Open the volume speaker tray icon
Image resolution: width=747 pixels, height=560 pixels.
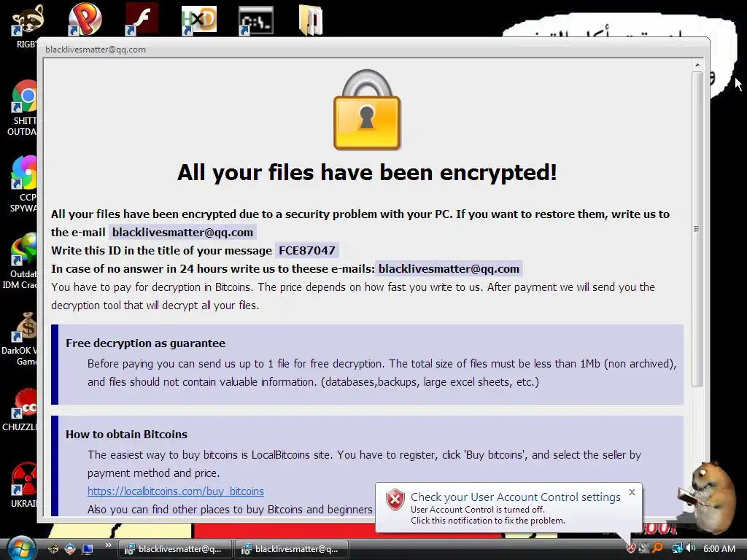click(690, 548)
